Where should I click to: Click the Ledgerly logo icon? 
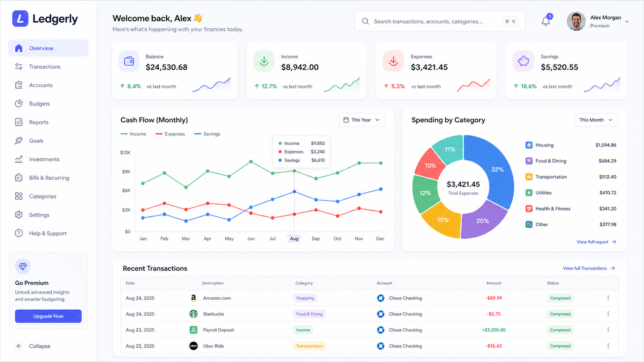(x=20, y=18)
